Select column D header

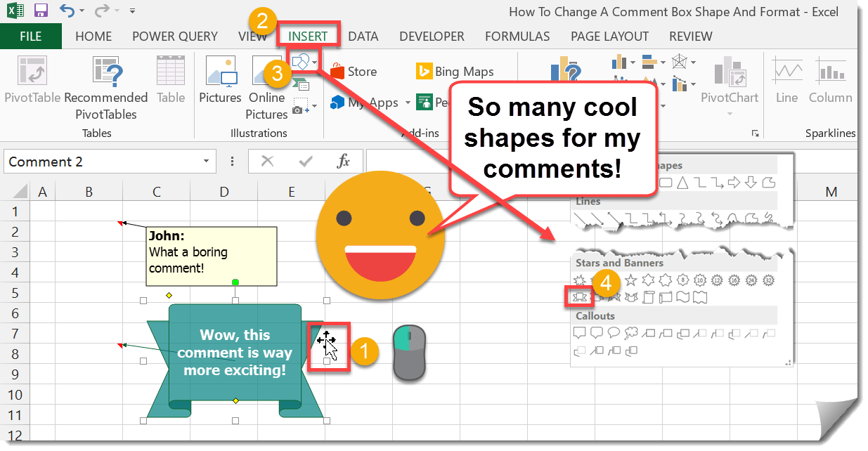(x=224, y=192)
